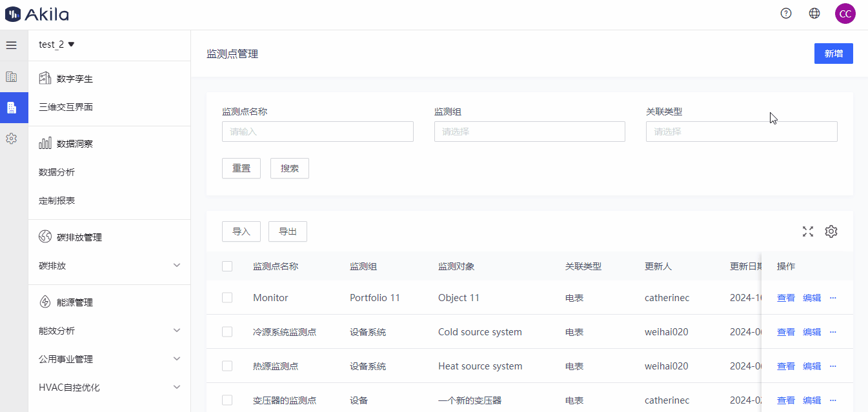Image resolution: width=868 pixels, height=412 pixels.
Task: Open more actions ellipsis for Monitor row
Action: (833, 297)
